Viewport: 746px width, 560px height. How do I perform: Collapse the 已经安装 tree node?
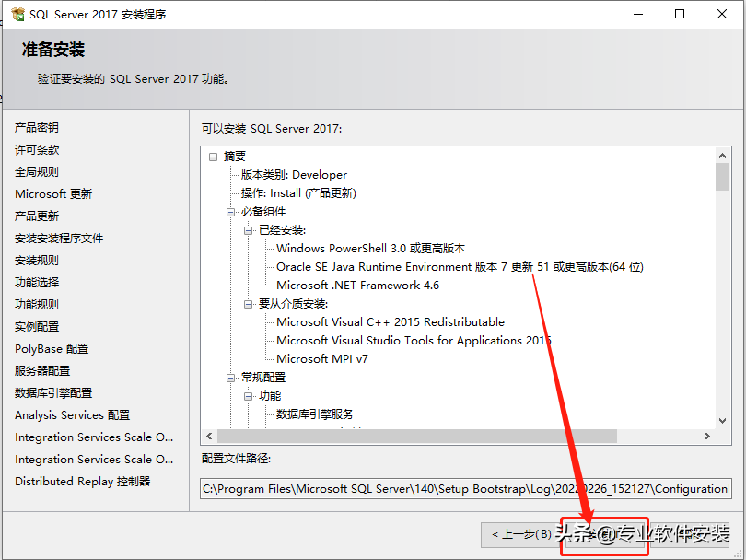[x=248, y=230]
